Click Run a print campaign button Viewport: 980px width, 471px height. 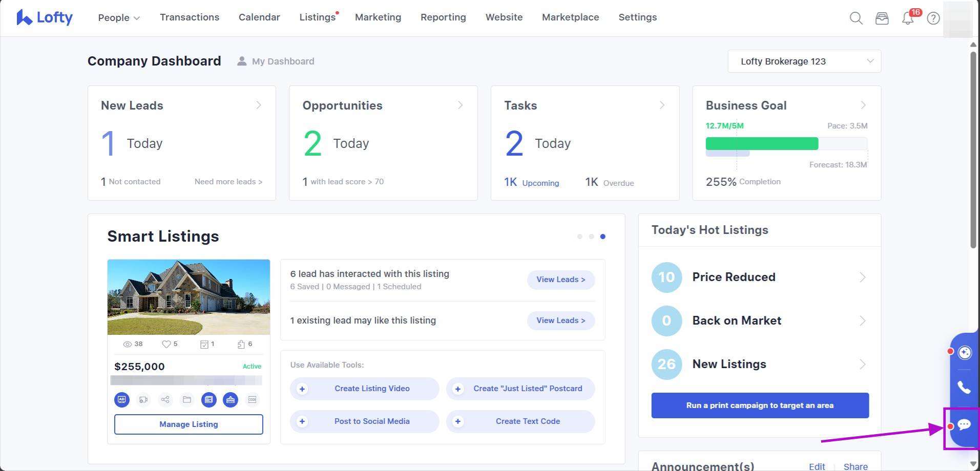tap(760, 405)
